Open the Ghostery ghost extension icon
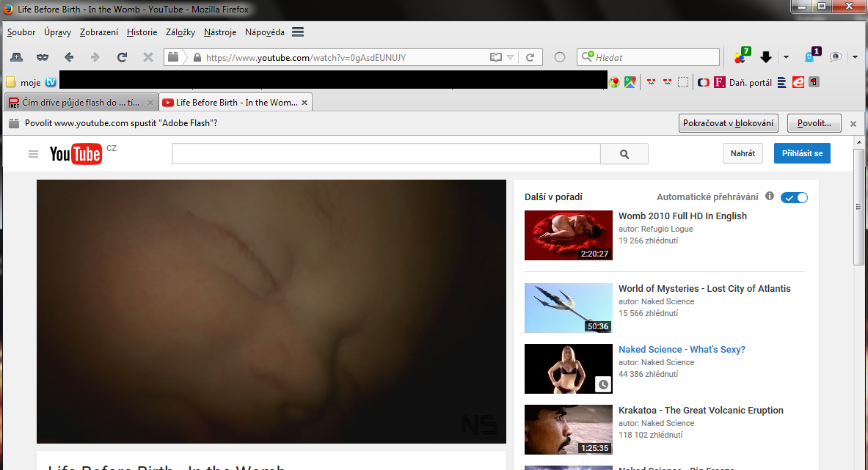Viewport: 868px width, 470px height. (812, 55)
